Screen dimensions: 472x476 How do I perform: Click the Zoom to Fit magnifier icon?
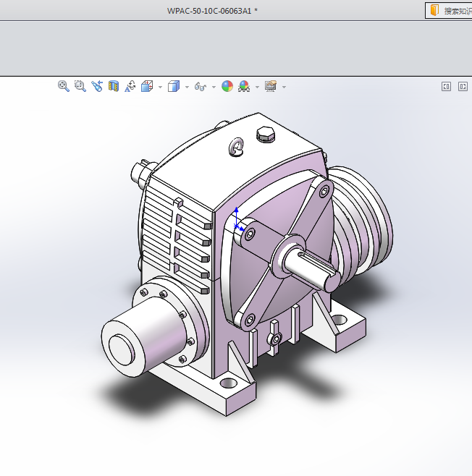(x=64, y=86)
